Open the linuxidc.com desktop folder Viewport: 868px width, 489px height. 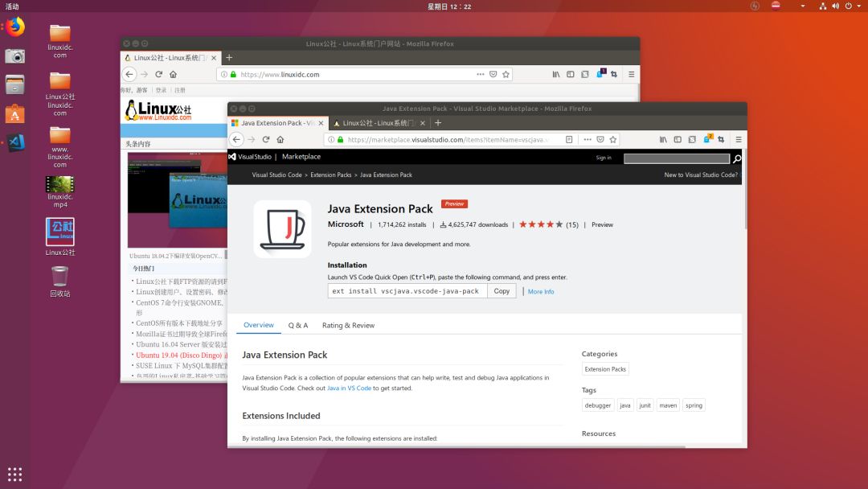tap(59, 42)
